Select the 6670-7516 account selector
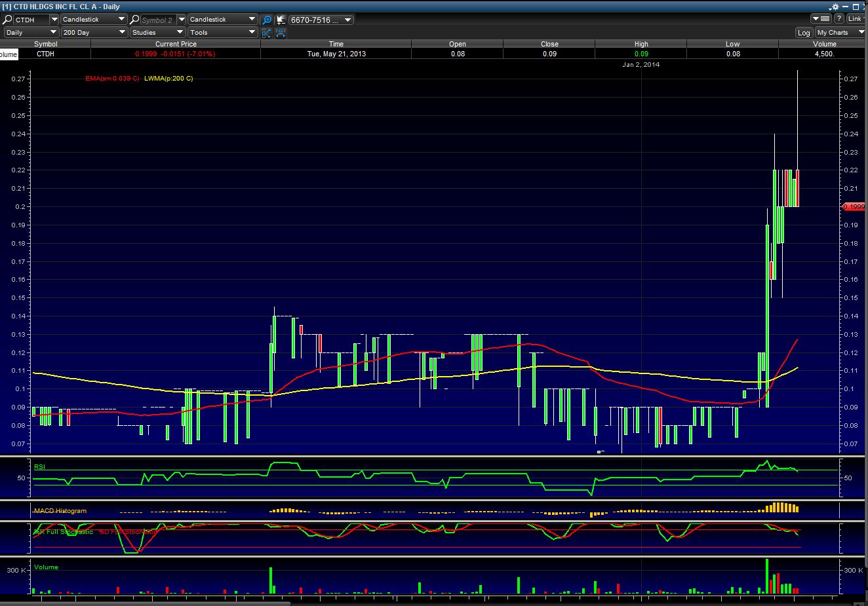 point(321,20)
